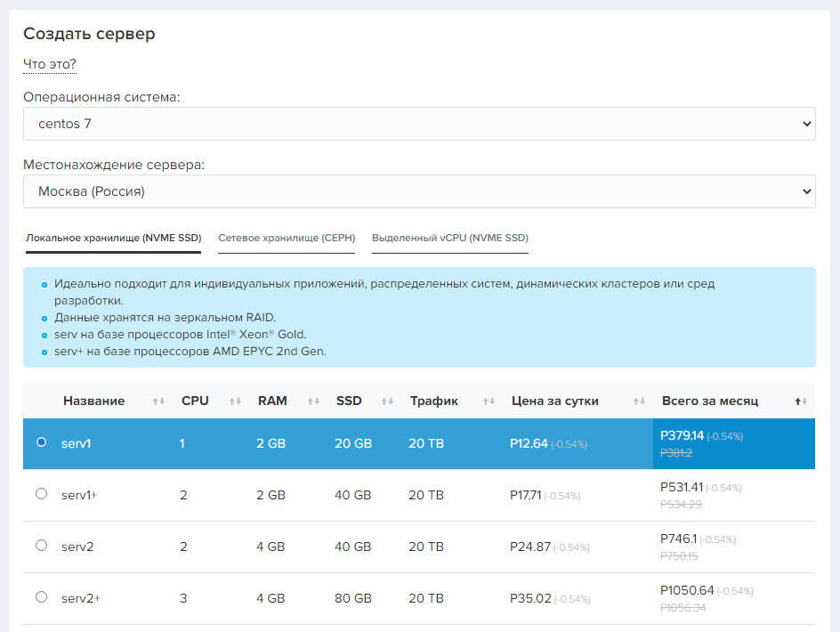
Task: Click the serv2+ plan name
Action: point(80,598)
